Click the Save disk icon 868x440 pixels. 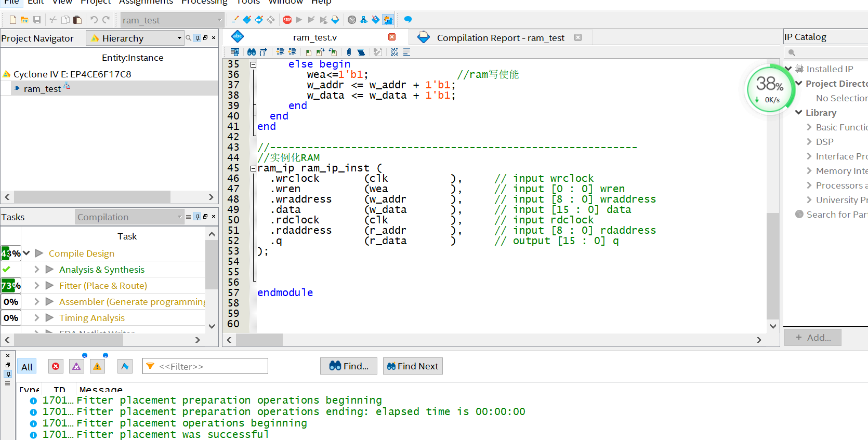coord(37,20)
